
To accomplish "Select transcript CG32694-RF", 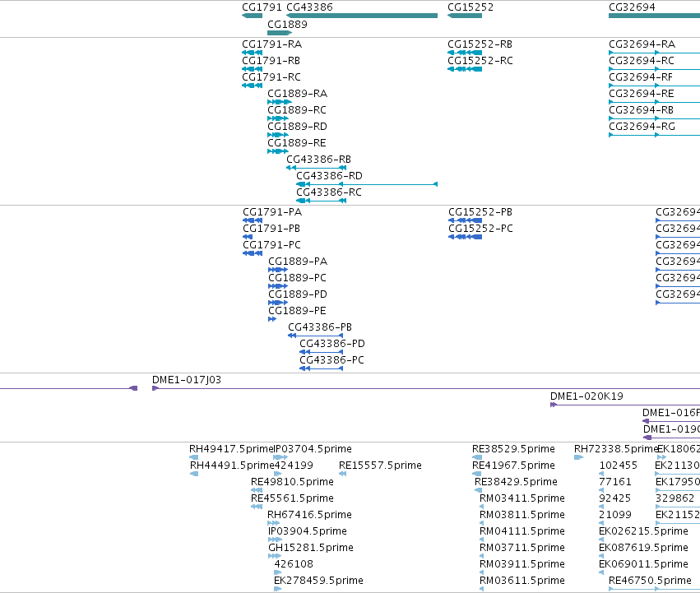I will pyautogui.click(x=641, y=77).
